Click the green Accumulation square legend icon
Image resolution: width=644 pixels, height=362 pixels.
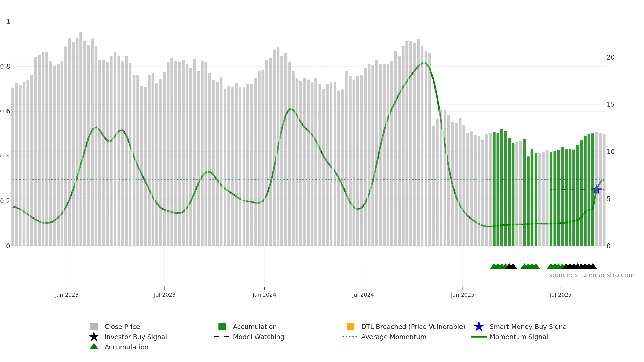coord(222,326)
